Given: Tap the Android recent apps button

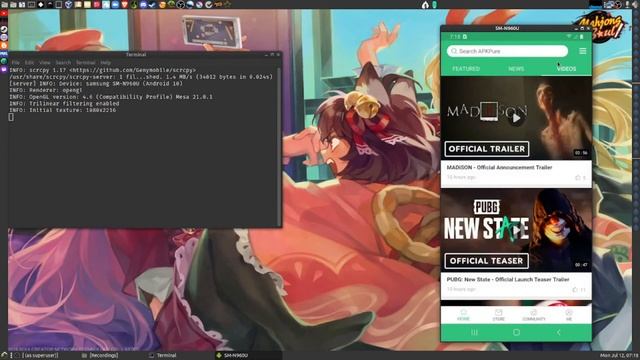Looking at the screenshot, I should pos(474,333).
